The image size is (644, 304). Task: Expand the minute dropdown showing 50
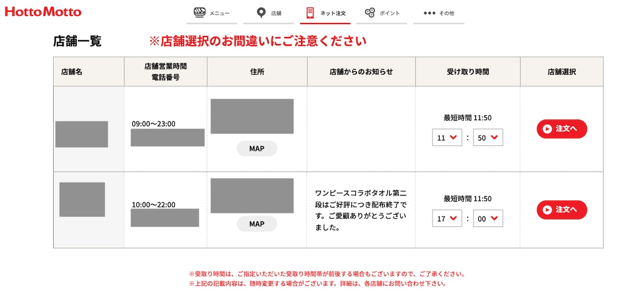488,138
